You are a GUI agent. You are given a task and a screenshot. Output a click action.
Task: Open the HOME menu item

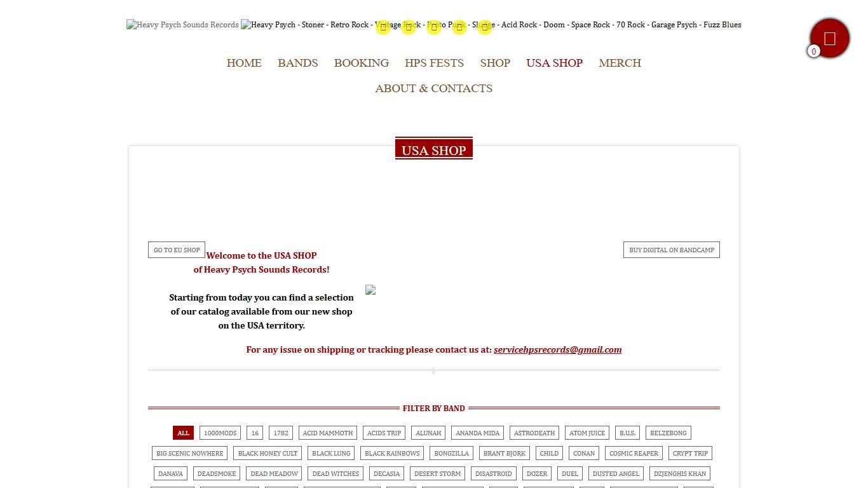[244, 63]
